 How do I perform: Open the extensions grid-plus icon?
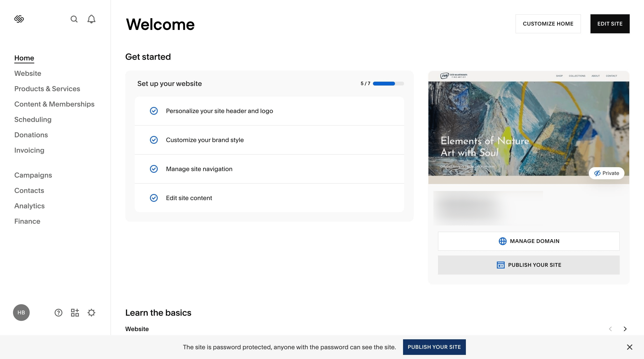75,312
